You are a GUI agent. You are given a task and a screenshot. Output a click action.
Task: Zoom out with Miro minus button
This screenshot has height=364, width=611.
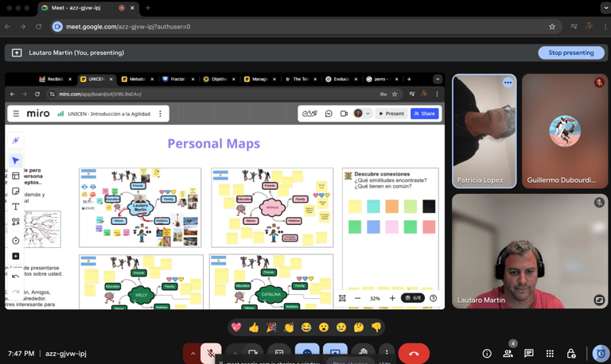[x=357, y=298]
